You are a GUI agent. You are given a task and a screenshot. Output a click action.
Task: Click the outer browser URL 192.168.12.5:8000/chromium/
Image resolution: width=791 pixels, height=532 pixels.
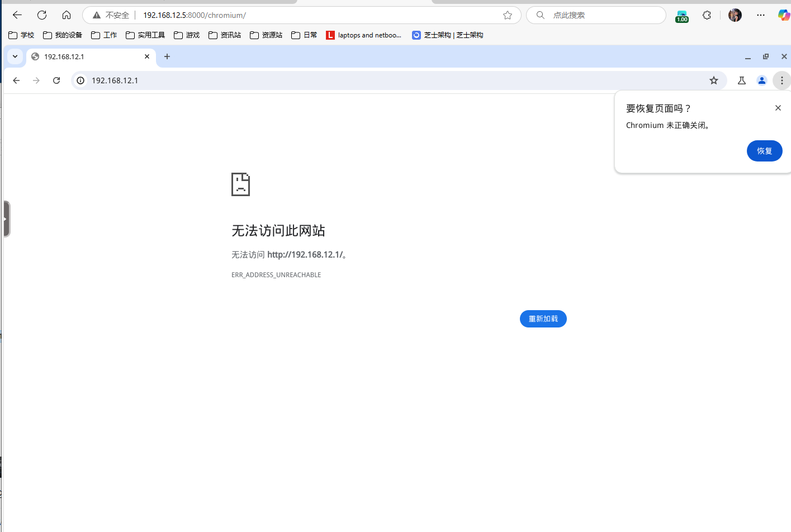pyautogui.click(x=195, y=15)
